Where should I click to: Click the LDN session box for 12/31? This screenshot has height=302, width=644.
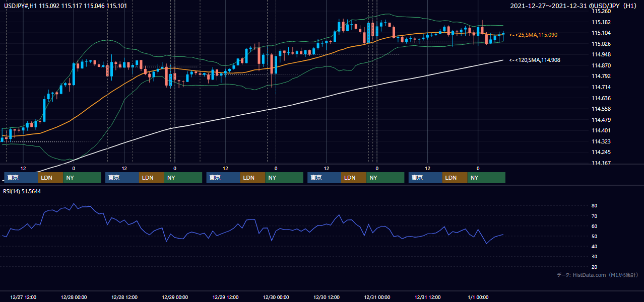(x=455, y=178)
